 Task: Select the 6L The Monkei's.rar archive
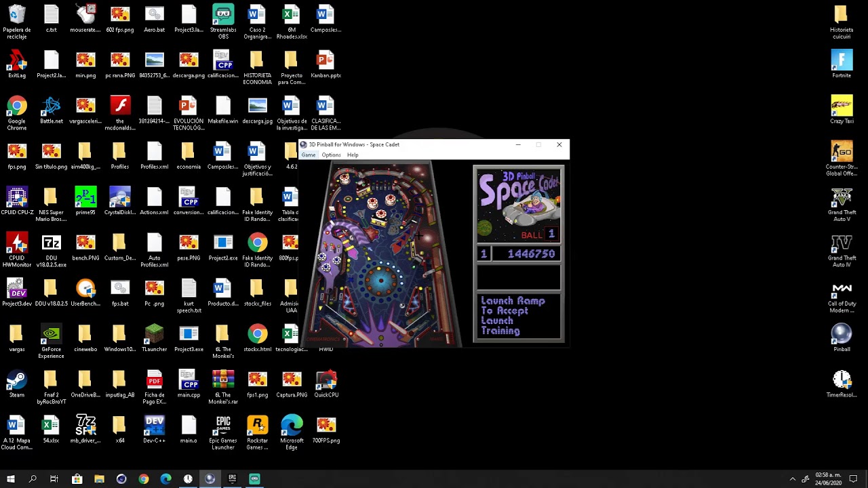click(223, 387)
